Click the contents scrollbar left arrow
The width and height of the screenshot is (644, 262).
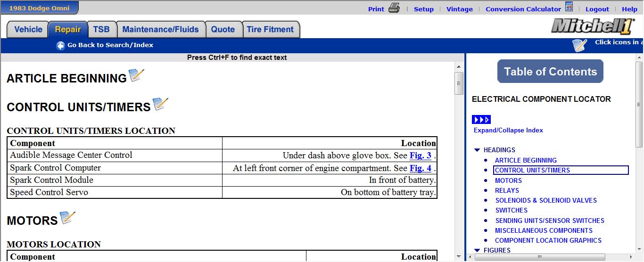(471, 257)
